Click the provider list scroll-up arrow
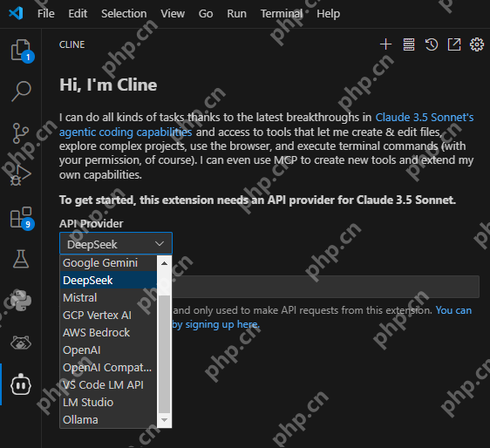Viewport: 490px width, 448px height. click(164, 263)
